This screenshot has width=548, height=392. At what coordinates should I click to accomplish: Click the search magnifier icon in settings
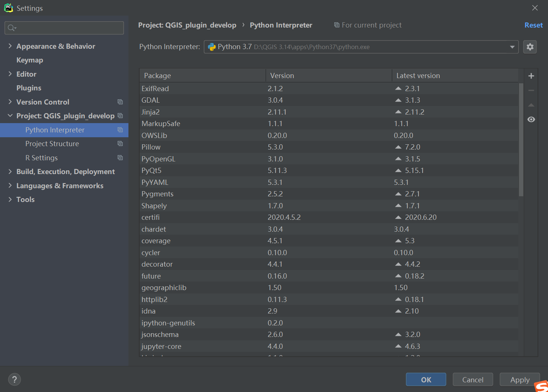pyautogui.click(x=12, y=28)
